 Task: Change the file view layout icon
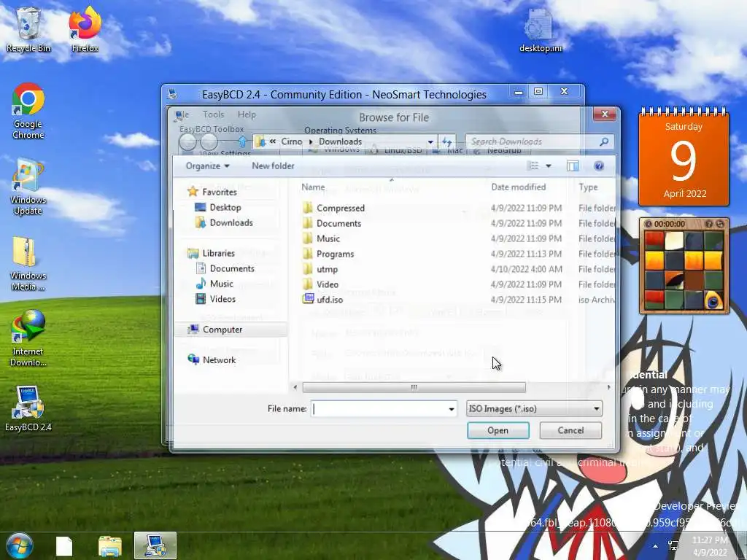[533, 166]
